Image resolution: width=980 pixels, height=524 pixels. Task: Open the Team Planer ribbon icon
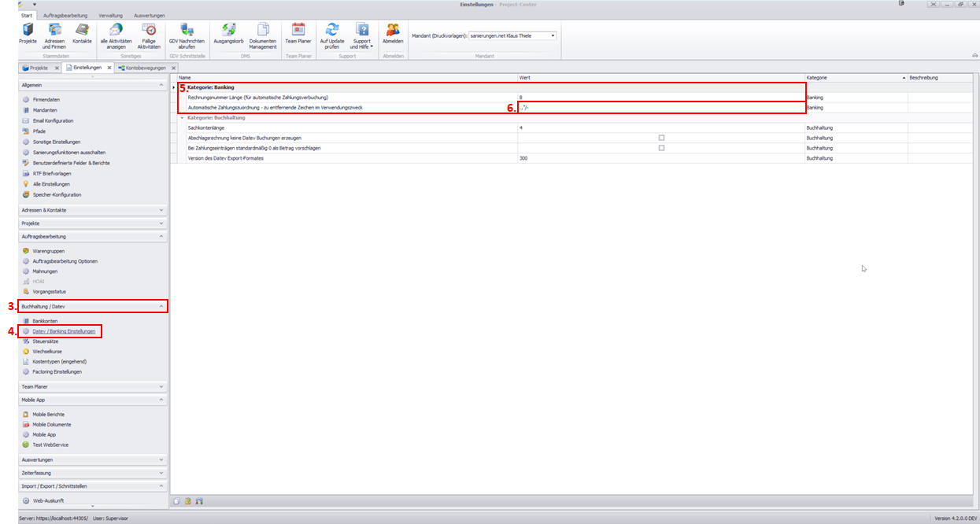pyautogui.click(x=298, y=34)
